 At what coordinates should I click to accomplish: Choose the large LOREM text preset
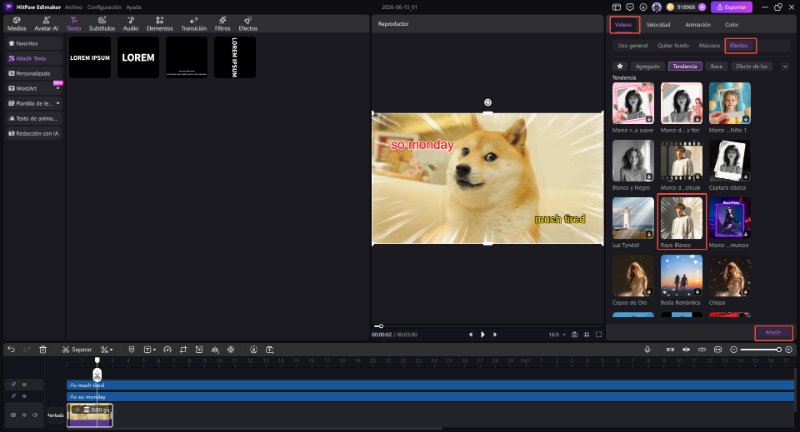138,58
